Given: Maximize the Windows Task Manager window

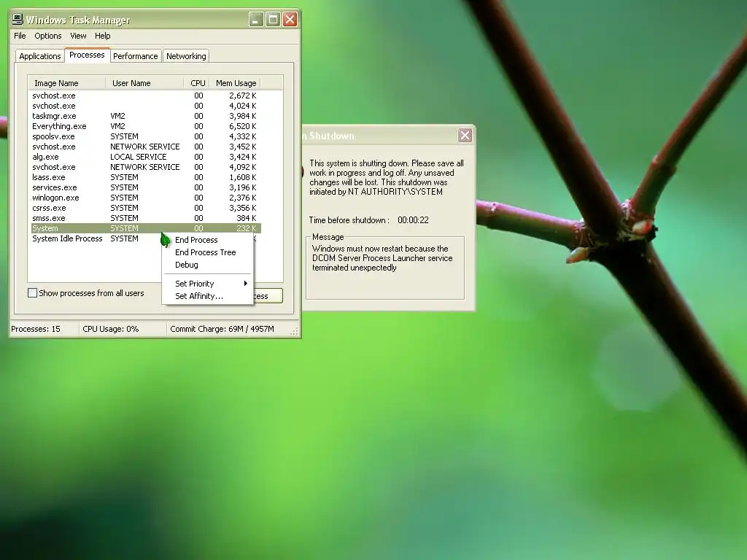Looking at the screenshot, I should [273, 20].
